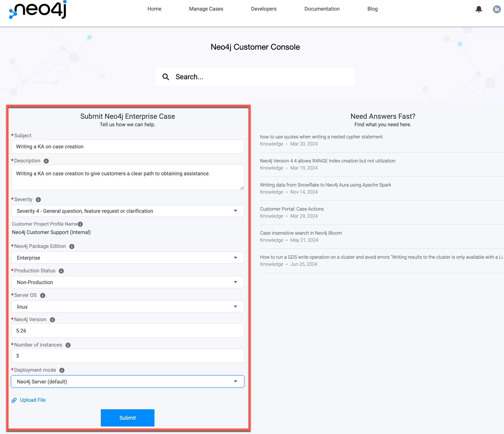
Task: Click the search magnifier icon
Action: 166,77
